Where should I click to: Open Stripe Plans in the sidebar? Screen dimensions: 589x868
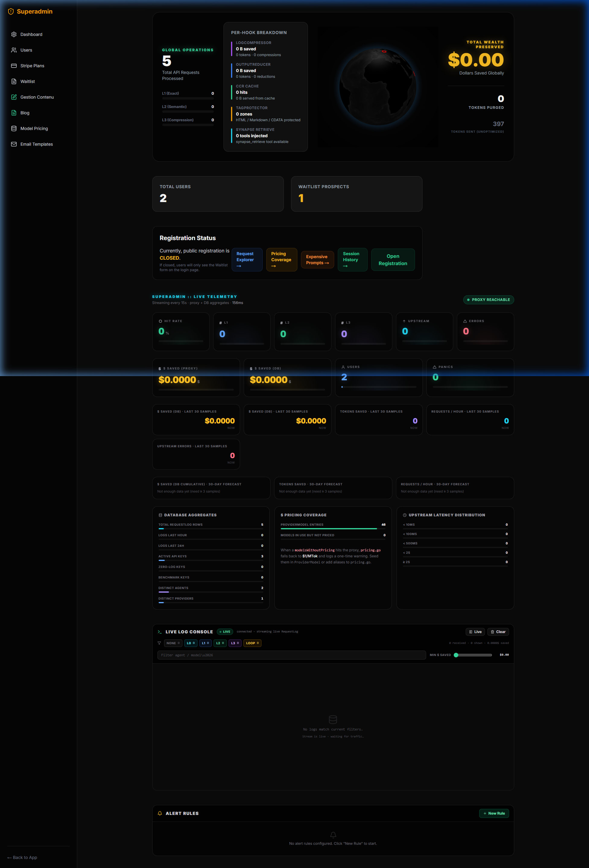[x=39, y=66]
